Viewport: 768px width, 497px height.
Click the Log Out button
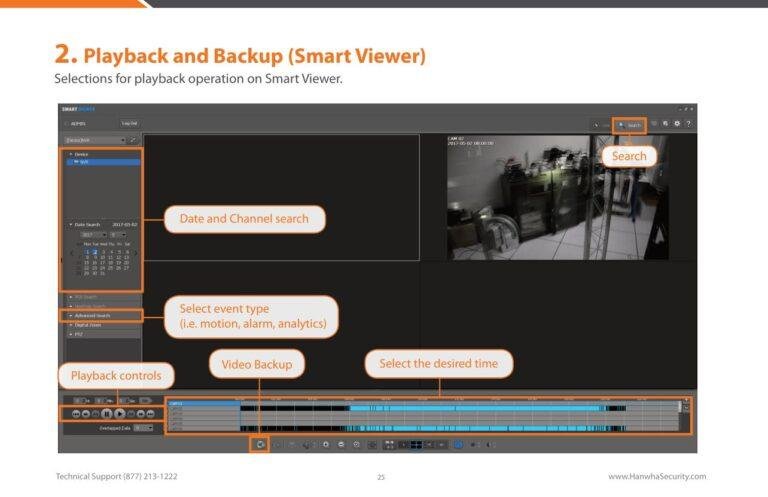click(x=129, y=123)
